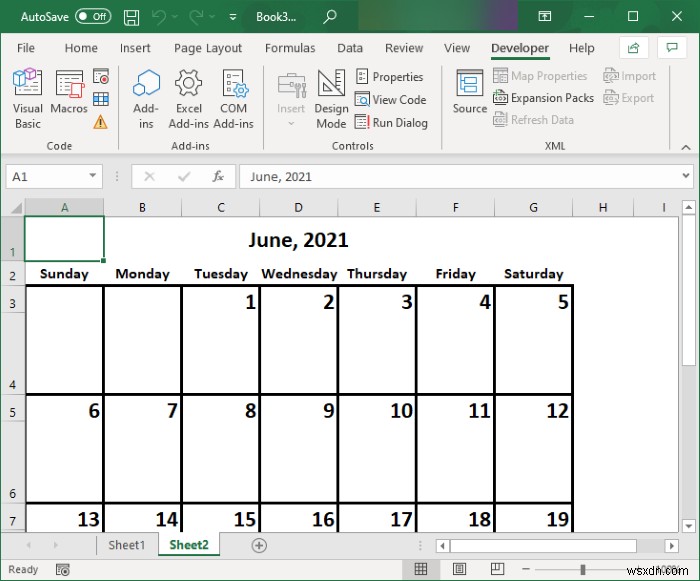Open the Visual Basic editor
Screen dimensions: 700x581
coord(28,99)
